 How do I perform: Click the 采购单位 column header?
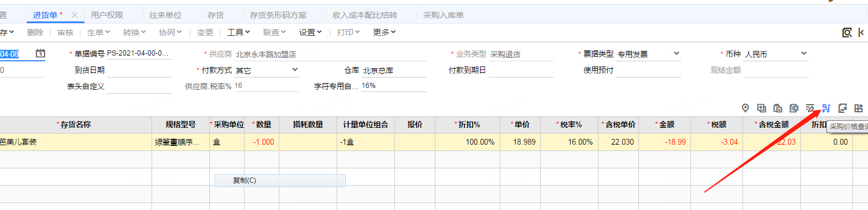(227, 125)
